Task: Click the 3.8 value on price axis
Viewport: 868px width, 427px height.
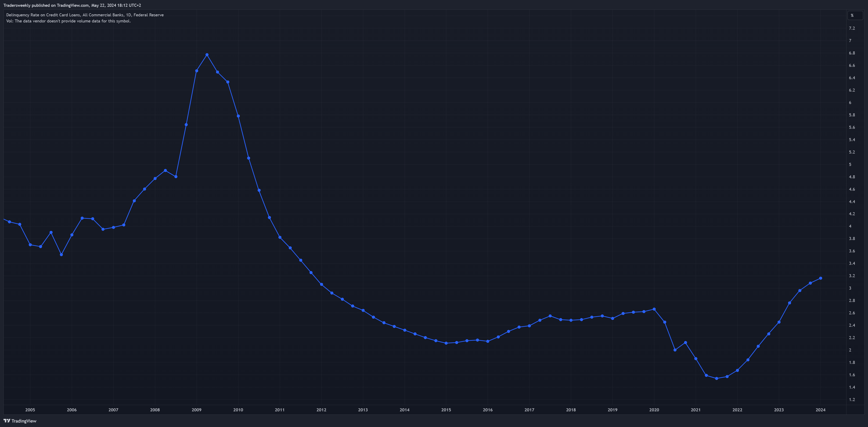Action: click(852, 239)
